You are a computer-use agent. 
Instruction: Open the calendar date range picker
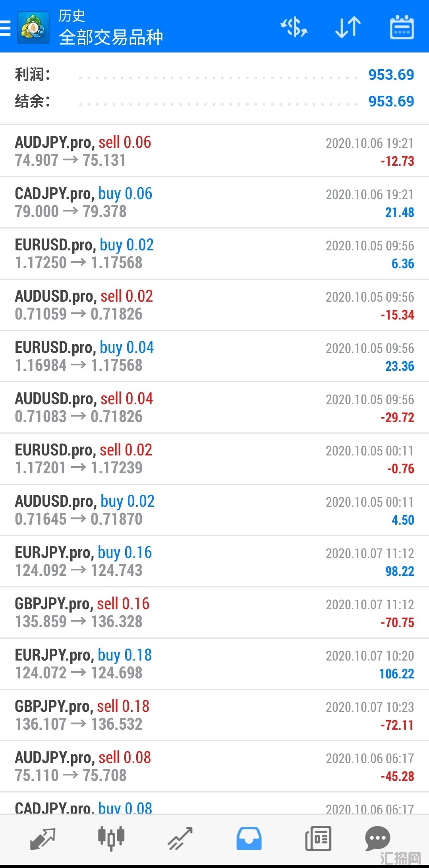(402, 27)
